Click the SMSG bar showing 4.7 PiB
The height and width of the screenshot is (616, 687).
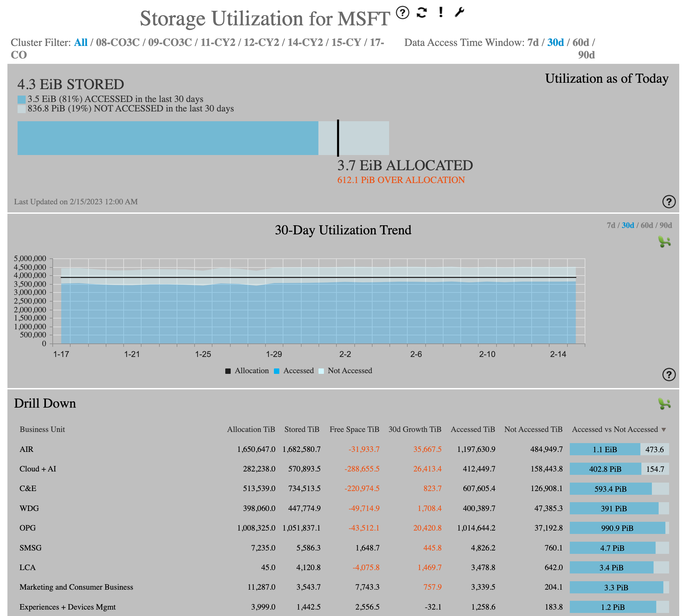612,548
